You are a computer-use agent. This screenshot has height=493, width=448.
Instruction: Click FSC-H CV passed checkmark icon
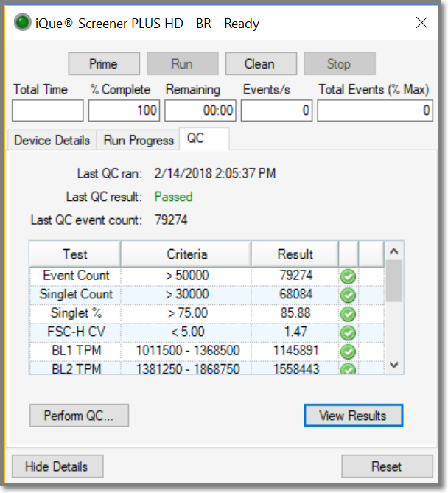click(x=349, y=333)
